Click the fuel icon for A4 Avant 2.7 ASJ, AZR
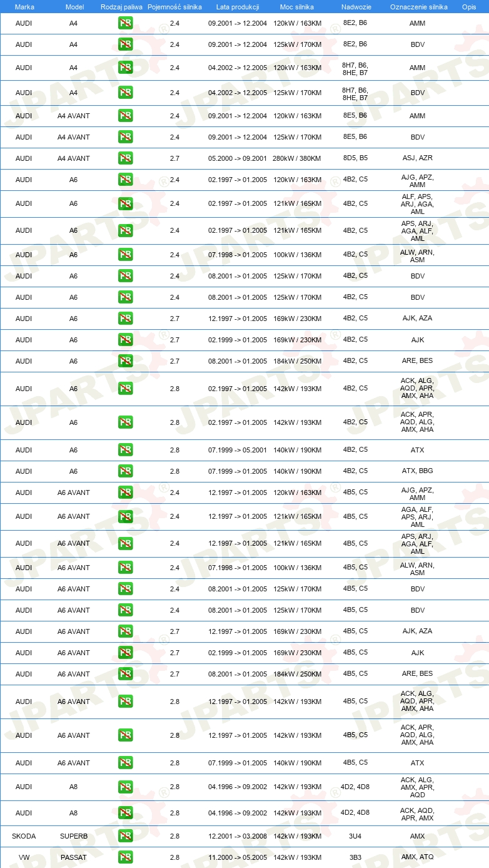The width and height of the screenshot is (489, 868). point(126,158)
